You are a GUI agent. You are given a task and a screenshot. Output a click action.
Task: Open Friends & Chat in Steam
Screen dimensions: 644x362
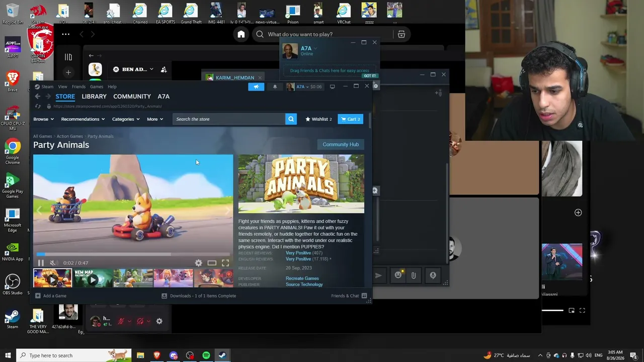[x=349, y=296]
